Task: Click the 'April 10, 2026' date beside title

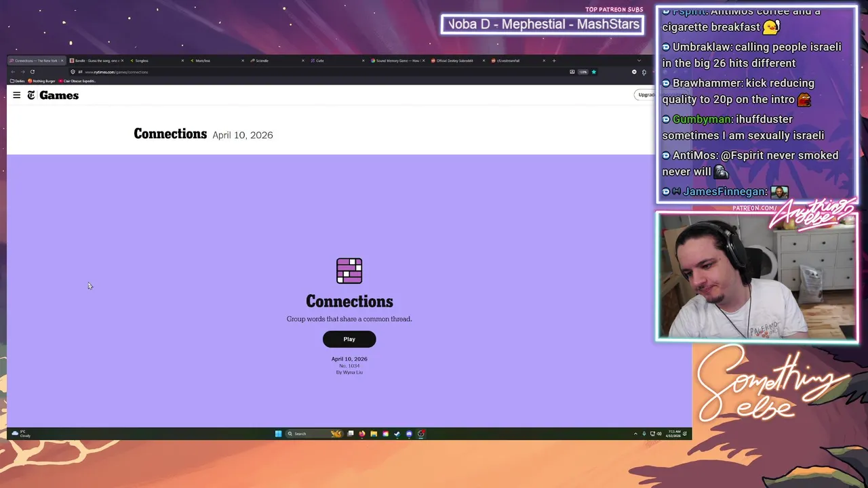Action: 243,135
